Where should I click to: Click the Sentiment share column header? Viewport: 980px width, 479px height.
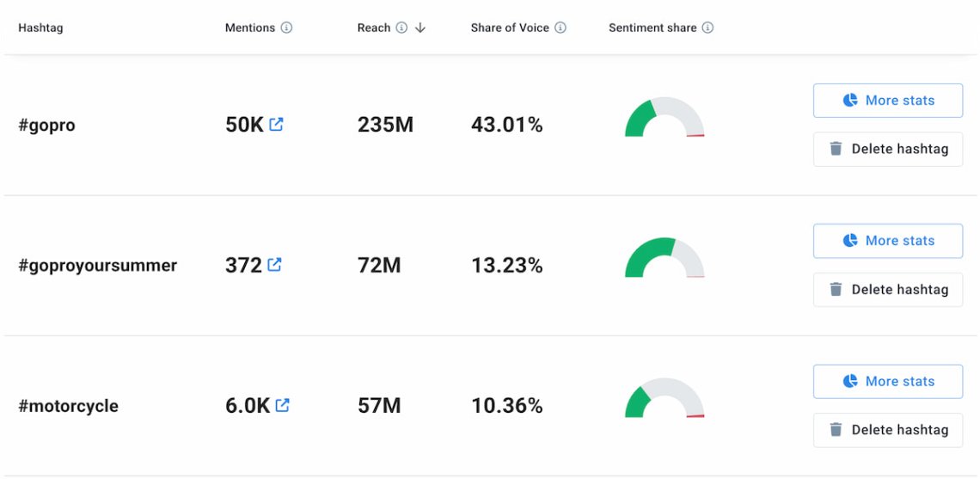click(652, 28)
